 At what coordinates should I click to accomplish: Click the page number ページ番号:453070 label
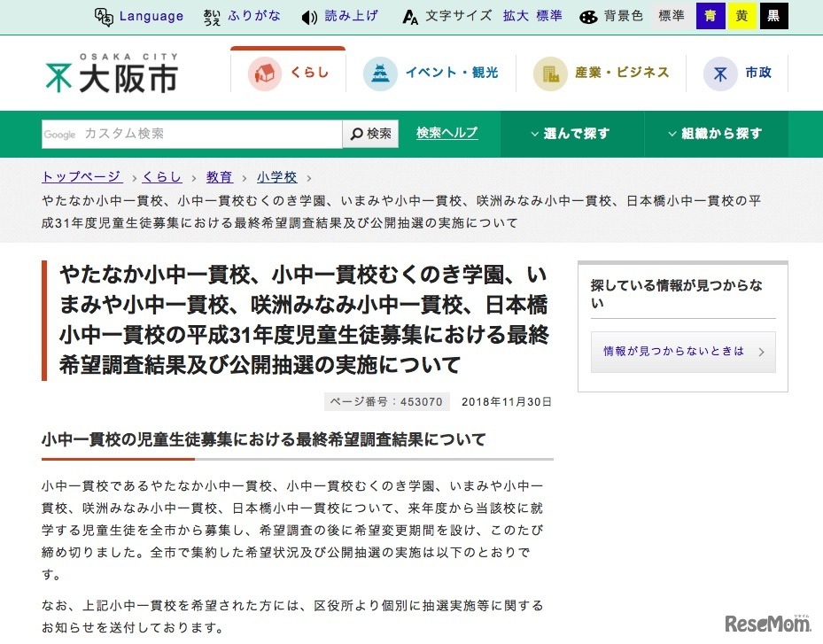click(x=387, y=402)
